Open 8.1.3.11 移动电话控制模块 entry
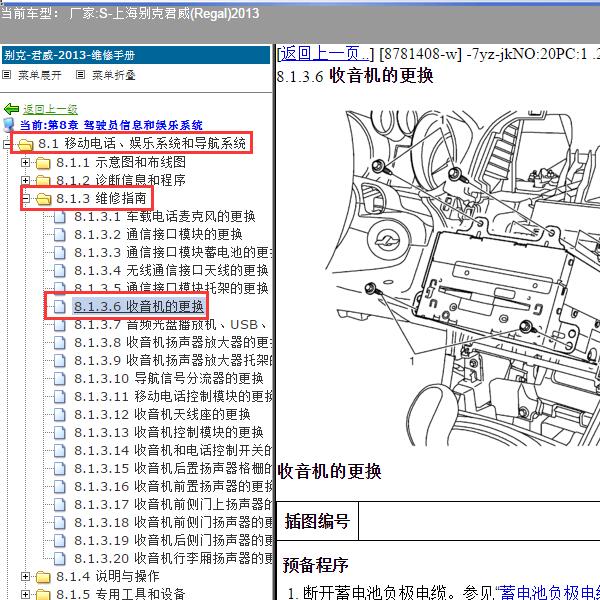The width and height of the screenshot is (600, 600). [x=173, y=396]
